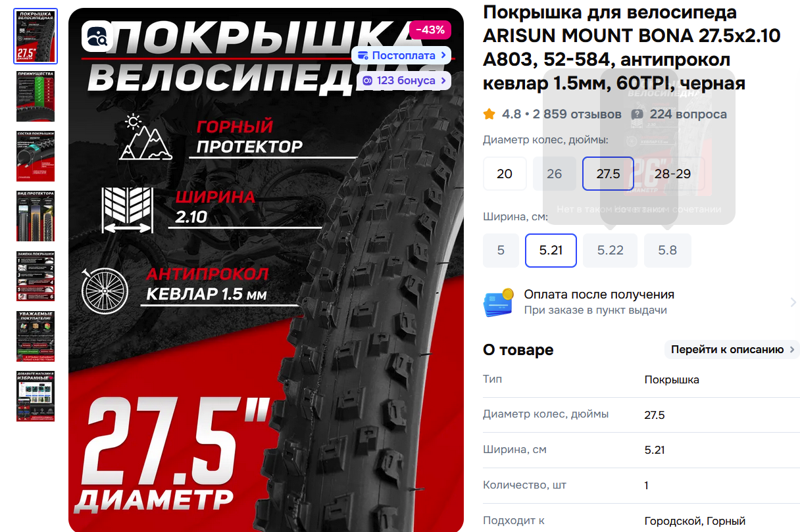Open the ЗАМЕНА ПОКРЫШКИ thumbnail
Image resolution: width=800 pixels, height=532 pixels.
[x=36, y=276]
